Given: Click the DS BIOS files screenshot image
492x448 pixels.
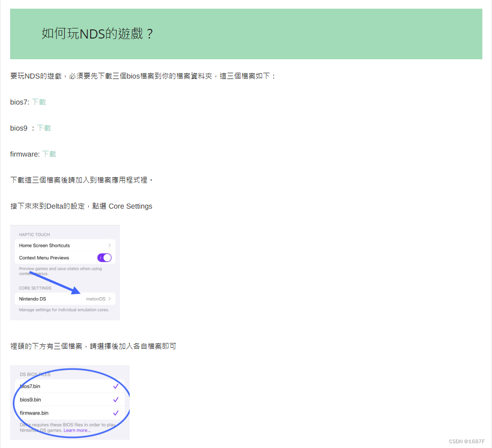Looking at the screenshot, I should point(70,403).
